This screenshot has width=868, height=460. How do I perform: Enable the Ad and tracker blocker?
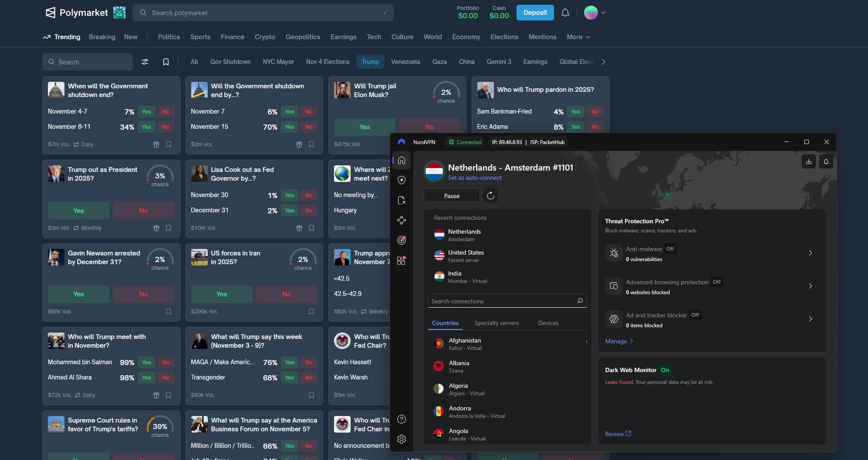tap(695, 315)
